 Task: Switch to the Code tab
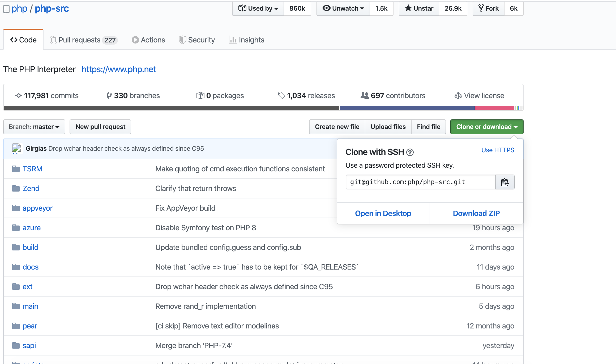coord(23,40)
